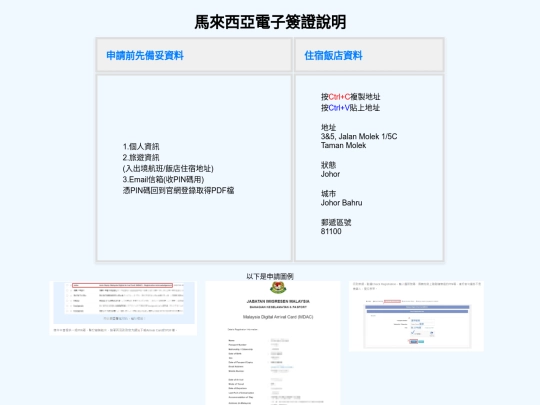Image resolution: width=540 pixels, height=405 pixels.
Task: Click the Jabatan Imigresen Malaysia crest
Action: (x=278, y=288)
